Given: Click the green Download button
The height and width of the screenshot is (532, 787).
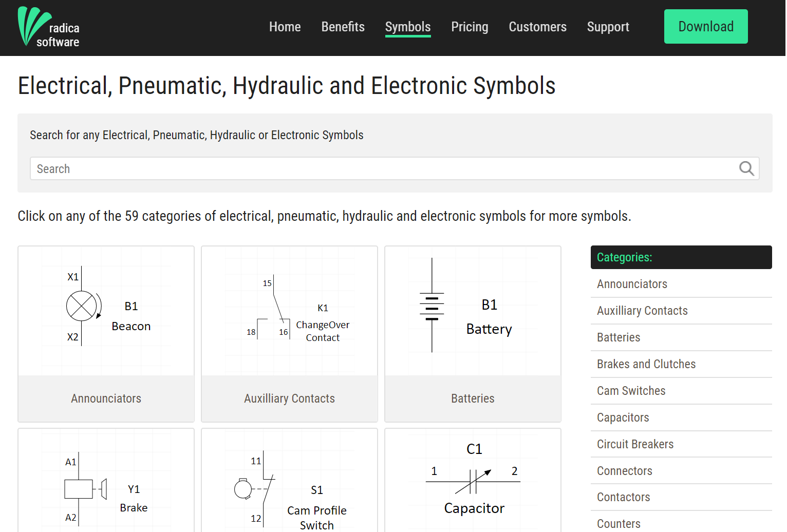Looking at the screenshot, I should (706, 27).
